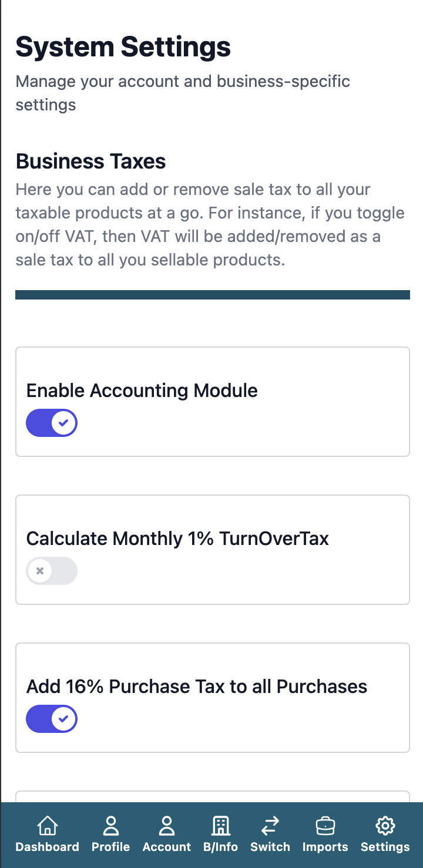Go to Profile via the person icon

110,826
